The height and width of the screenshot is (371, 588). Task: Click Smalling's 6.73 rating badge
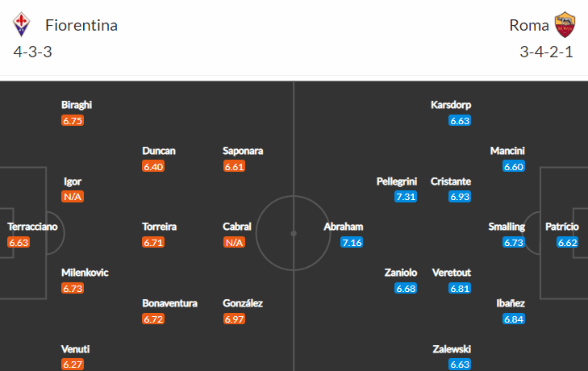pos(513,242)
